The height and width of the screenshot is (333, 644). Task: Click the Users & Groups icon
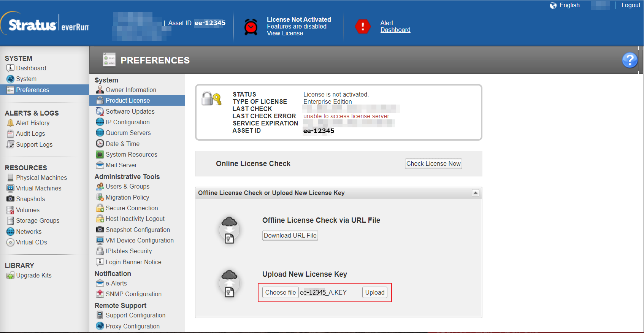point(100,186)
